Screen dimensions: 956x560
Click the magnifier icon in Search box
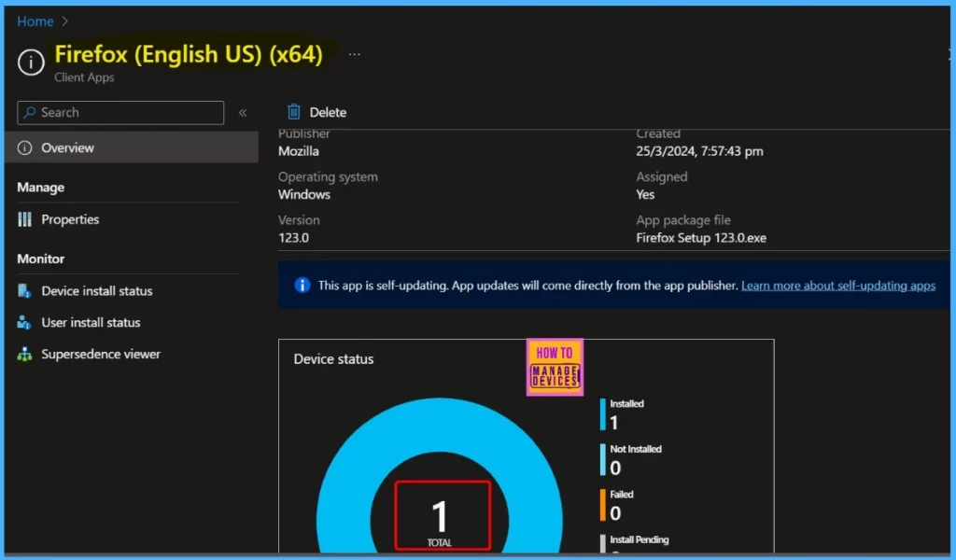[29, 113]
